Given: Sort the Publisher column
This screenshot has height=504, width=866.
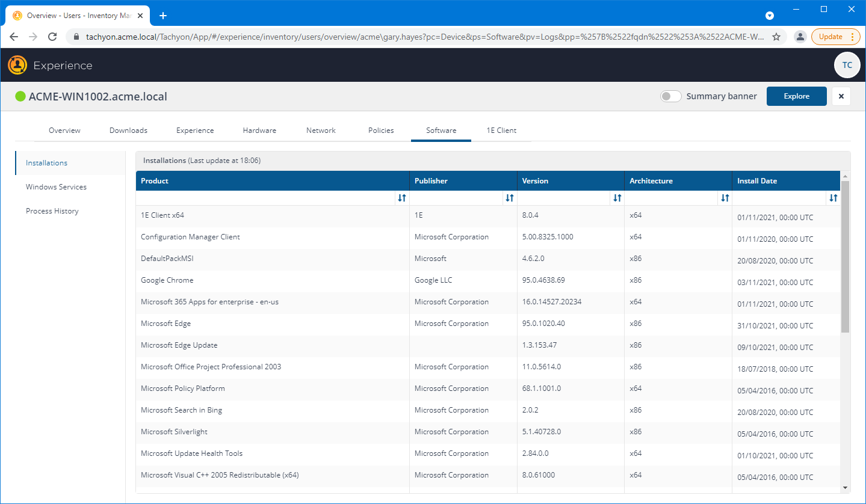Looking at the screenshot, I should point(510,198).
